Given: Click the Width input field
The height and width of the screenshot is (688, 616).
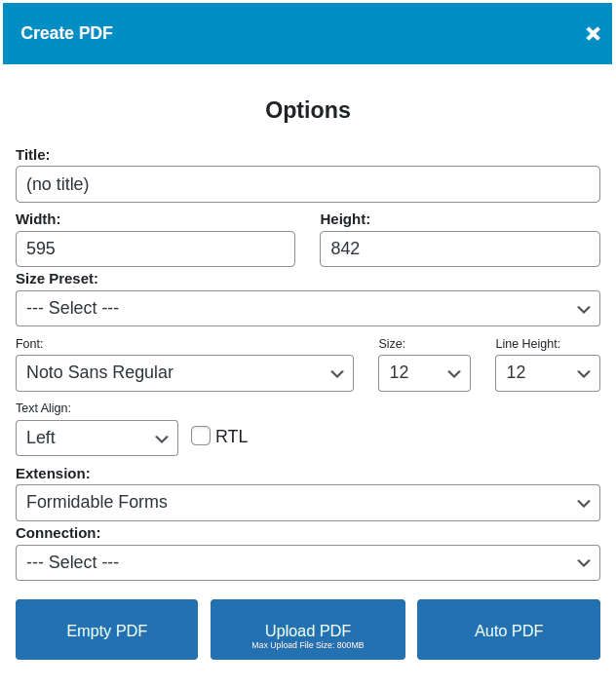Looking at the screenshot, I should (x=155, y=248).
